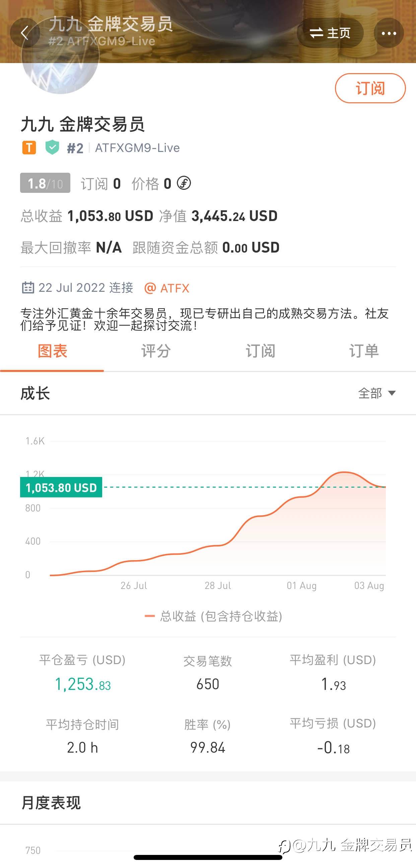Viewport: 416px width, 868px height.
Task: Tap the back arrow icon
Action: click(x=24, y=33)
